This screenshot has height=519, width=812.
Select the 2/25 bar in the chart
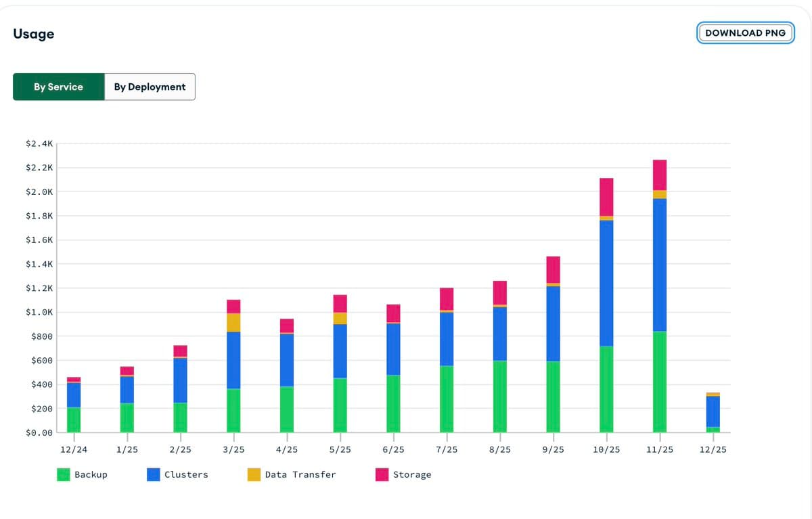pyautogui.click(x=180, y=389)
